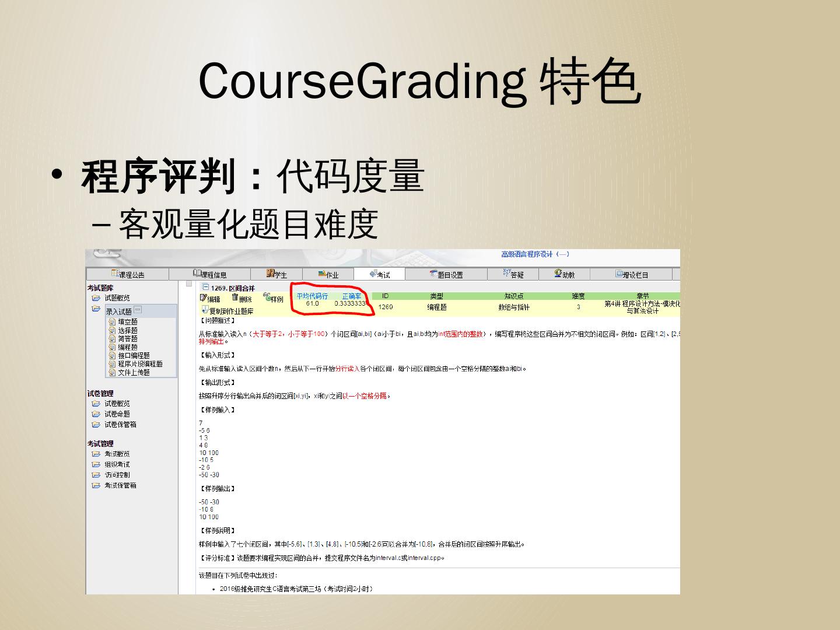Click 复制到作业题库 link
The height and width of the screenshot is (630, 840).
click(232, 311)
